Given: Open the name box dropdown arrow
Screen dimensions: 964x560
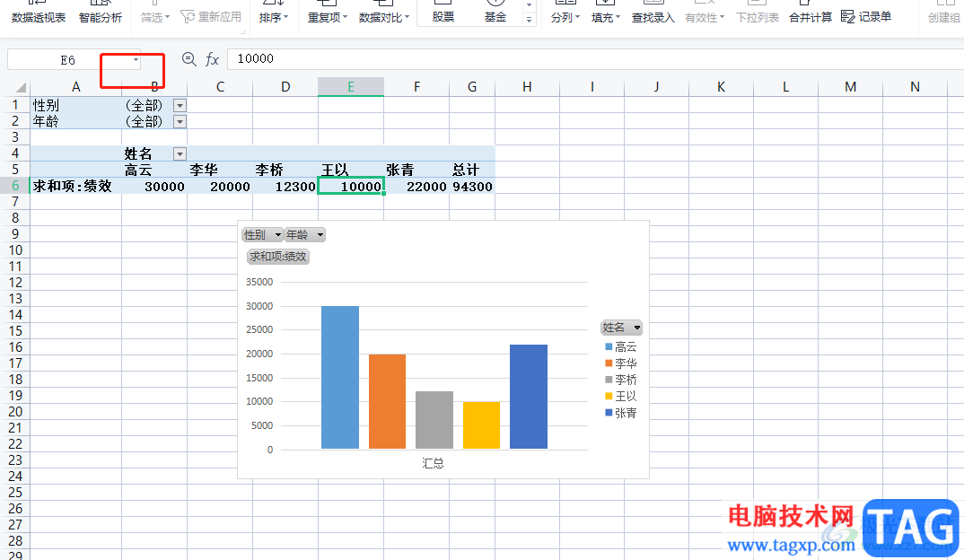Looking at the screenshot, I should (136, 59).
